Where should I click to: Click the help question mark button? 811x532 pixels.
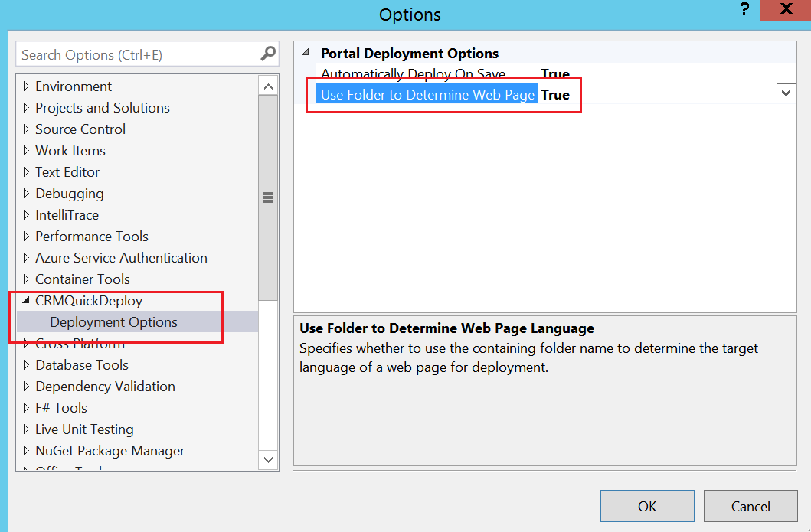click(744, 10)
